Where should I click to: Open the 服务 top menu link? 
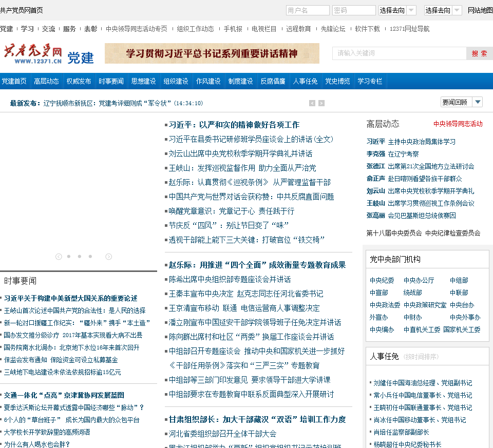[69, 29]
